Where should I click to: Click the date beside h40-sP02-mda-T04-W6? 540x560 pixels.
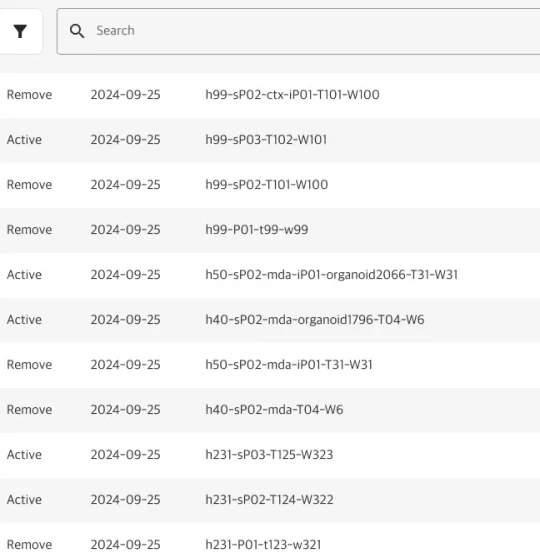click(125, 410)
